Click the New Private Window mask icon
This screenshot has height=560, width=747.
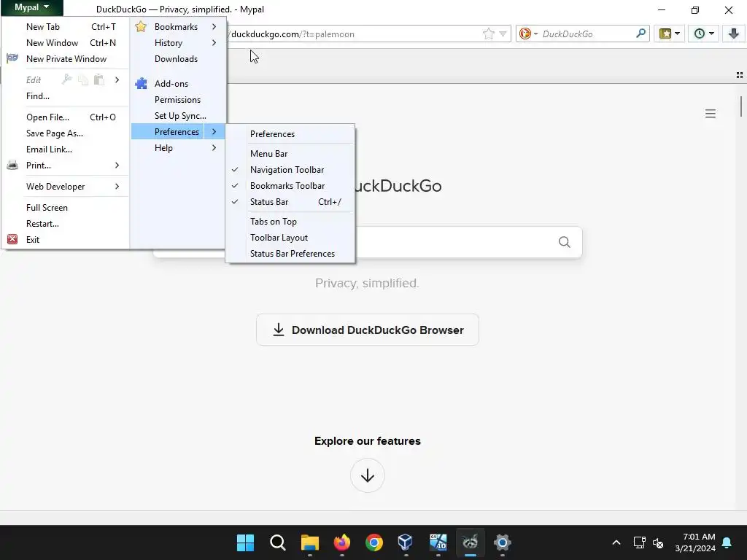click(12, 58)
